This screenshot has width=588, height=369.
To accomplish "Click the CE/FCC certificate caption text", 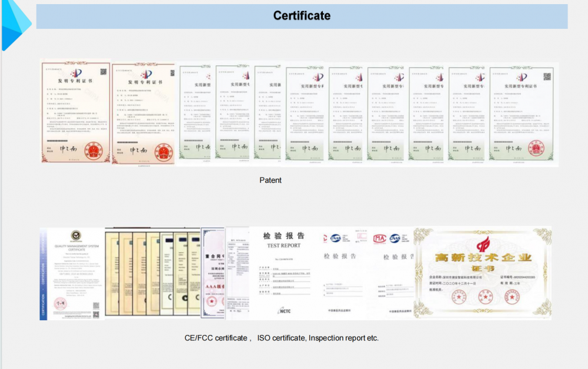I will point(282,338).
